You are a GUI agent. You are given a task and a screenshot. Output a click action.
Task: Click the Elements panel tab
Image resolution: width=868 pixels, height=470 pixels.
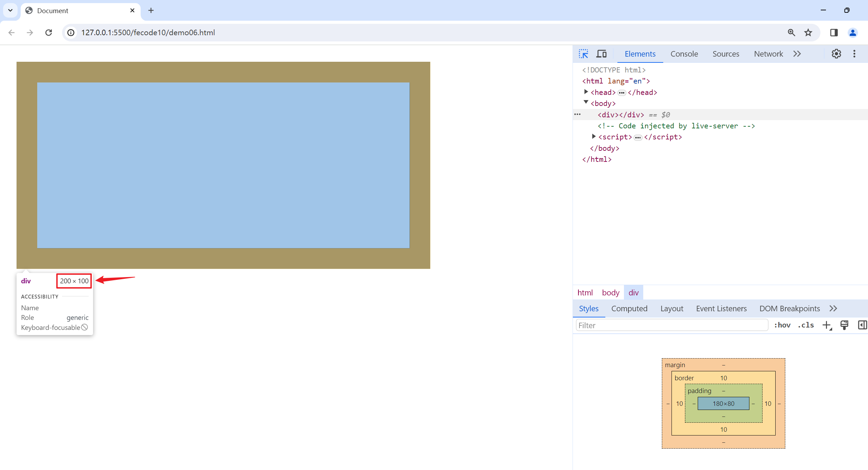point(640,54)
